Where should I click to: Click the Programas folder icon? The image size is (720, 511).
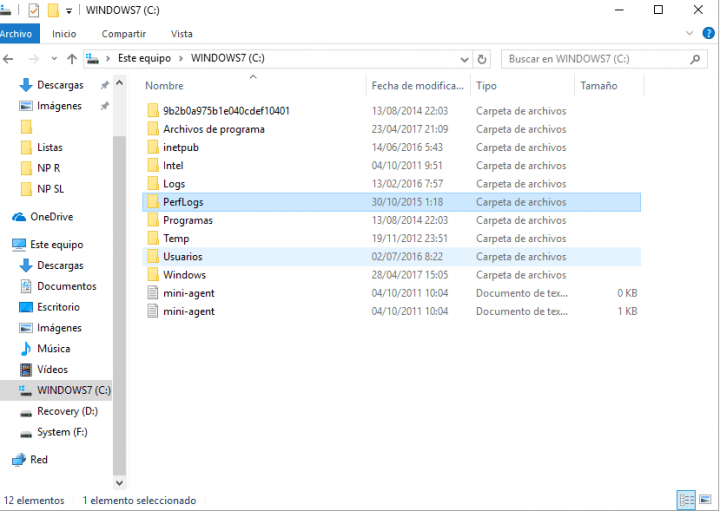click(x=153, y=220)
